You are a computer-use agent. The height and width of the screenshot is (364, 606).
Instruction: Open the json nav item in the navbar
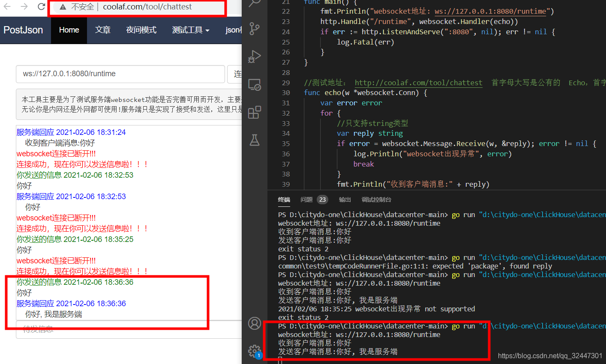click(x=234, y=30)
